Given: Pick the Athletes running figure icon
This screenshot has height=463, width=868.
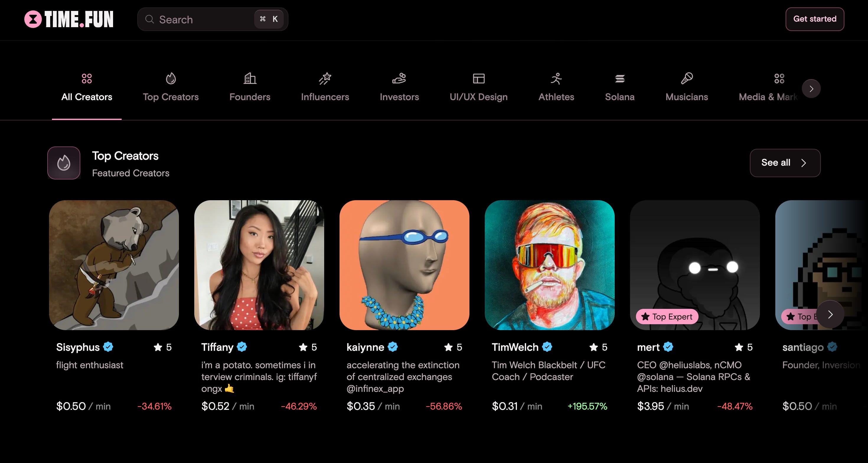Looking at the screenshot, I should click(x=556, y=78).
